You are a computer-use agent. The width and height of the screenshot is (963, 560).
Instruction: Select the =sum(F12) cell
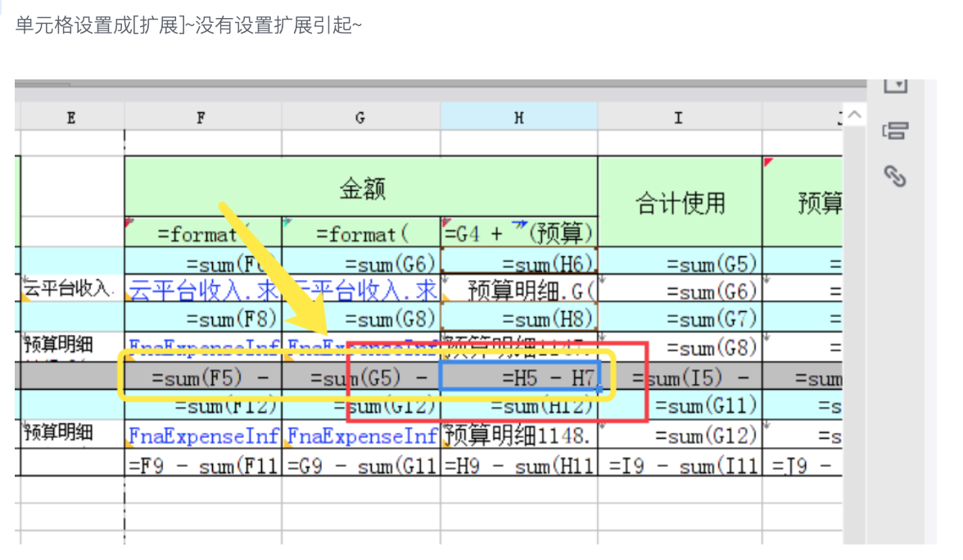coord(203,405)
